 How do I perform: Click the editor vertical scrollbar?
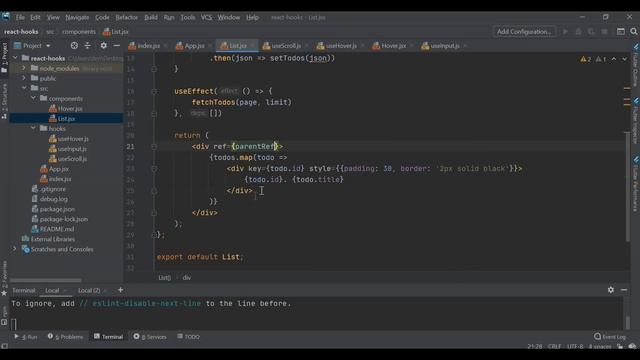(x=627, y=187)
